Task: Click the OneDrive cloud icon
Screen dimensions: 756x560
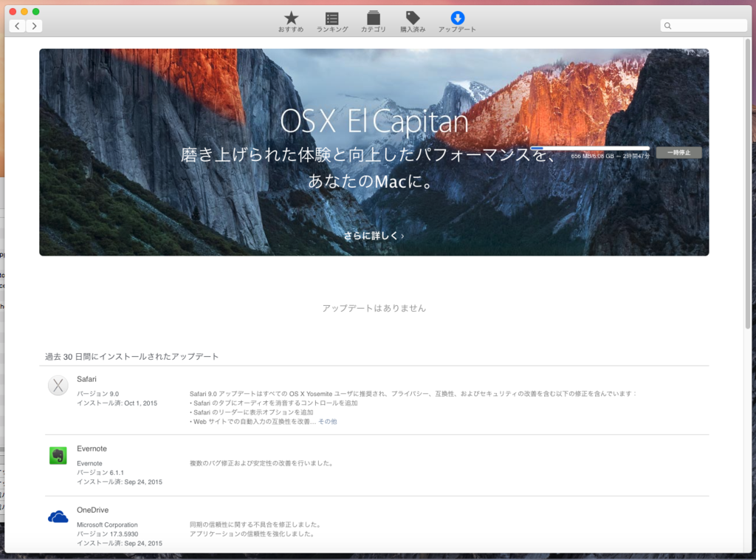Action: pyautogui.click(x=58, y=517)
